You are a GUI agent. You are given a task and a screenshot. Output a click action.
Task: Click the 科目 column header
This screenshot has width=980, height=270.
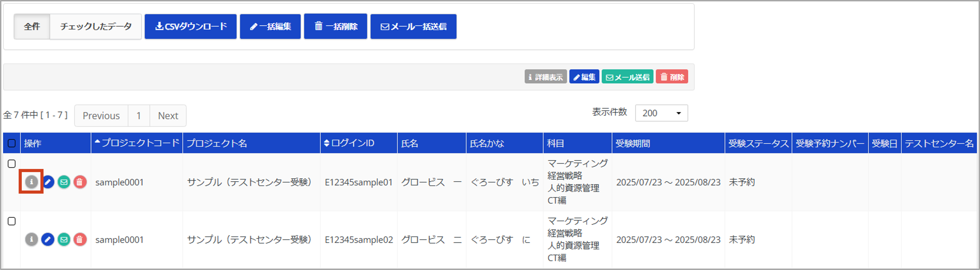click(x=578, y=143)
